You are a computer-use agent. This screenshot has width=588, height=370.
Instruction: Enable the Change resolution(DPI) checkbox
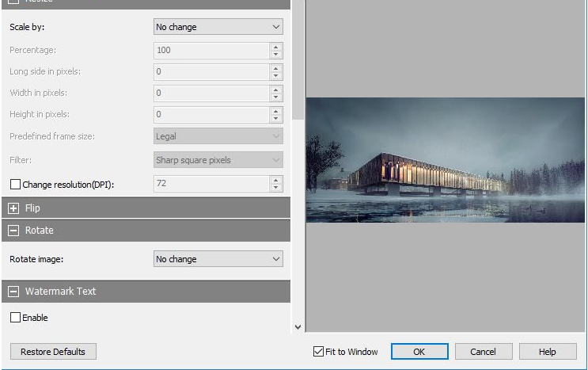(x=15, y=185)
